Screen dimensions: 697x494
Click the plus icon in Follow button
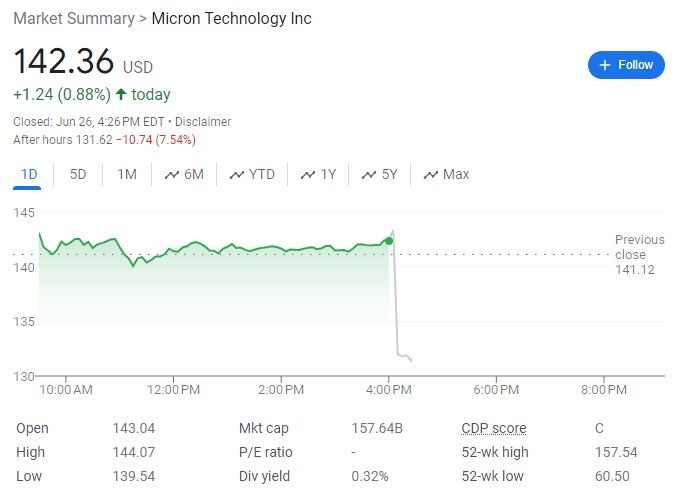click(604, 65)
